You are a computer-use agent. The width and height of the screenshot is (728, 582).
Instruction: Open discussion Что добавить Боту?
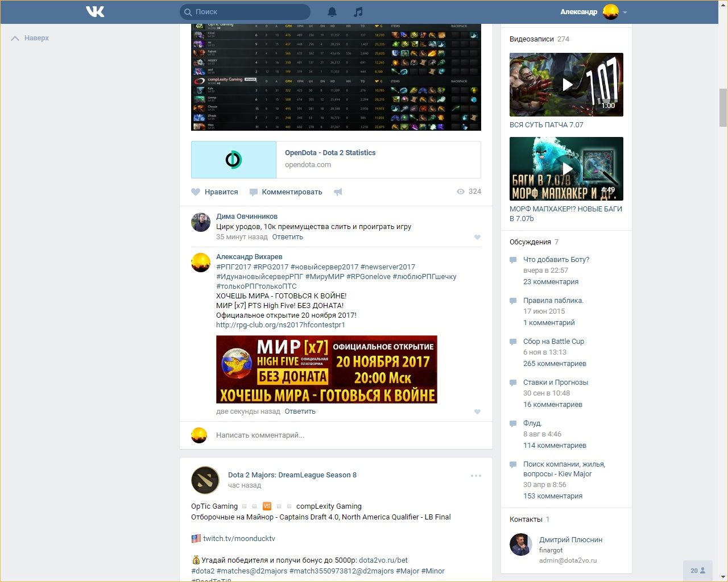click(x=556, y=260)
